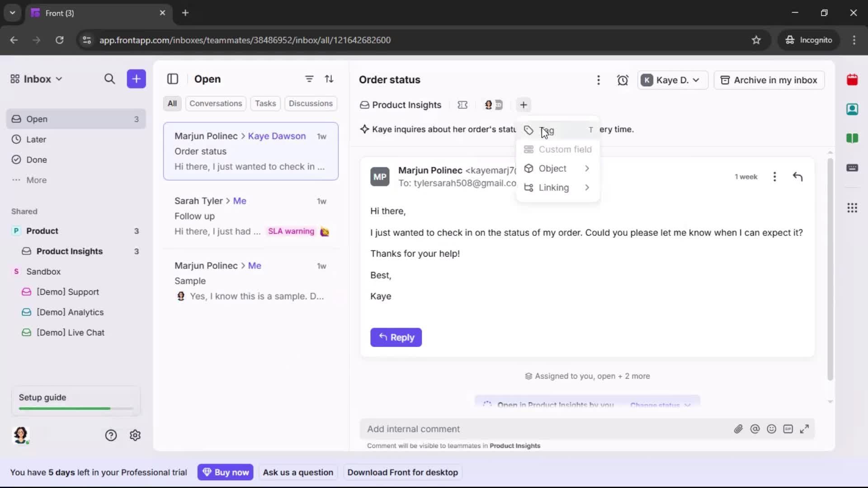Insert an emoji in the comment bar
The image size is (868, 488).
click(x=772, y=429)
